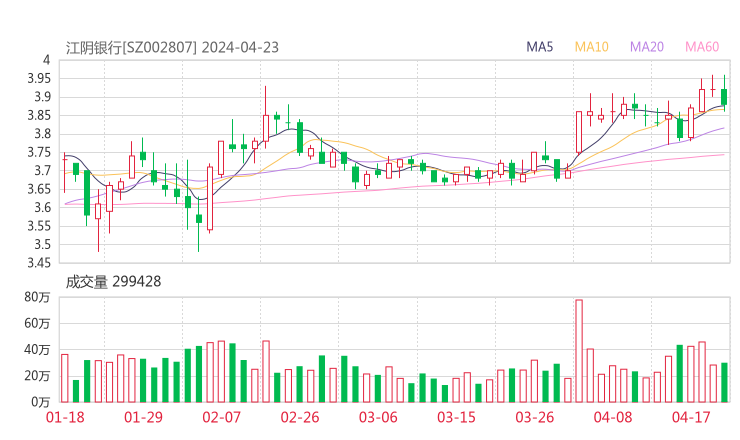
Task: Click the last green volume bar at right edge
Action: (x=724, y=382)
